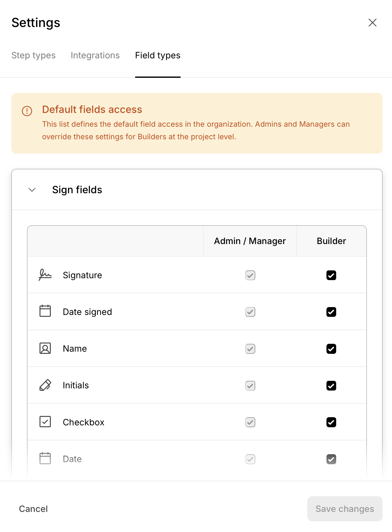Click the Checkbox field icon

[45, 422]
